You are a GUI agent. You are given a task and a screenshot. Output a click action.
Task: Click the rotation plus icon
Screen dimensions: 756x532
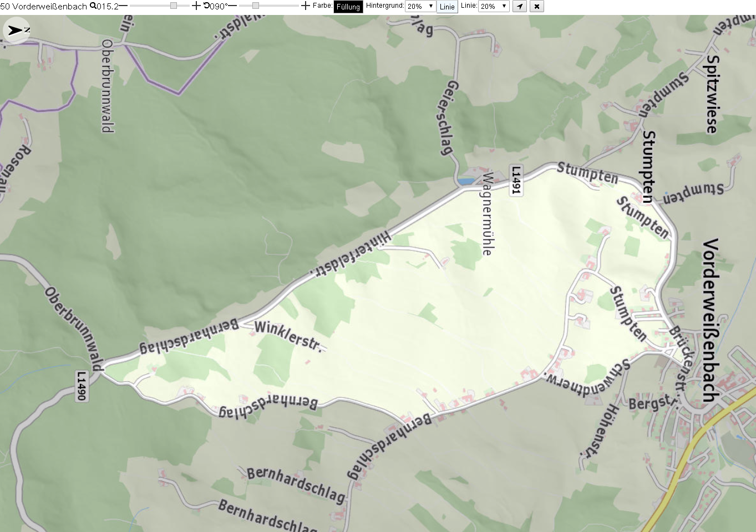click(x=305, y=6)
